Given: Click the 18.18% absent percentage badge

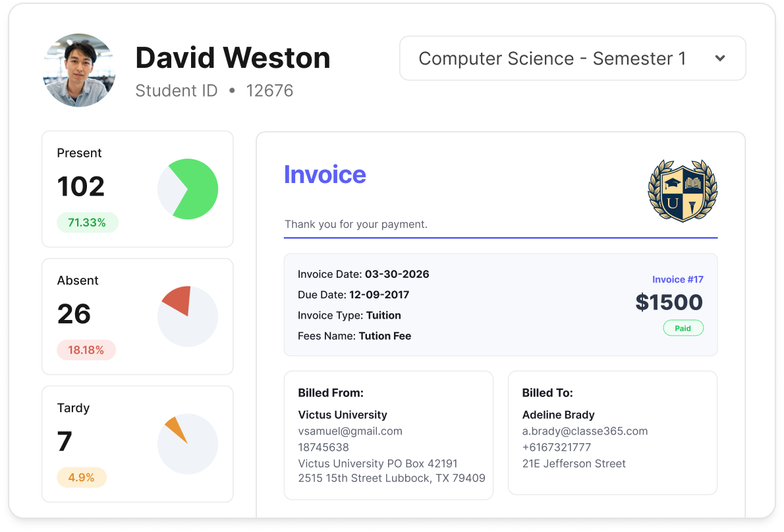Looking at the screenshot, I should [x=86, y=350].
